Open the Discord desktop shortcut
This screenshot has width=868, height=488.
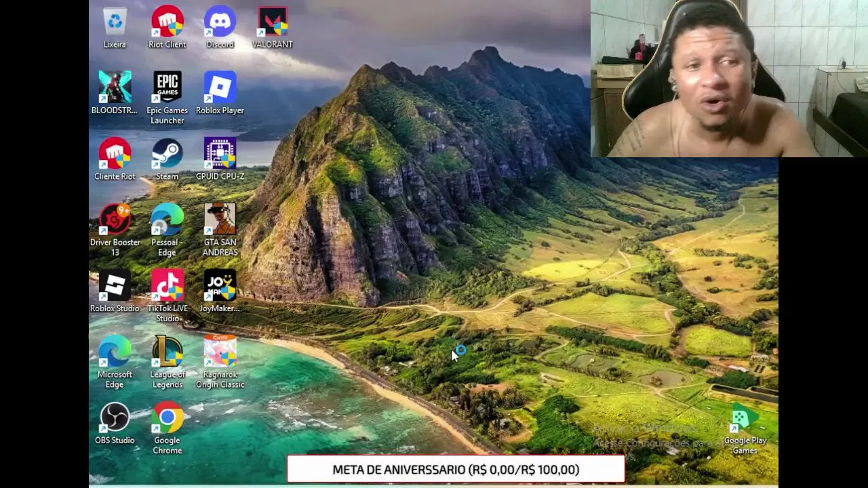point(220,27)
